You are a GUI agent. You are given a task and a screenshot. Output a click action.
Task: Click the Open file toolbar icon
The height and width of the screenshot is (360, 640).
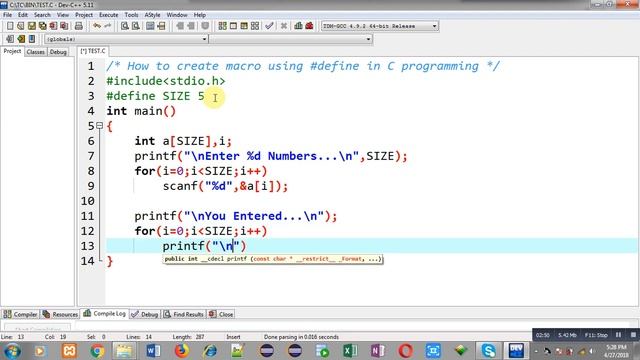(21, 26)
